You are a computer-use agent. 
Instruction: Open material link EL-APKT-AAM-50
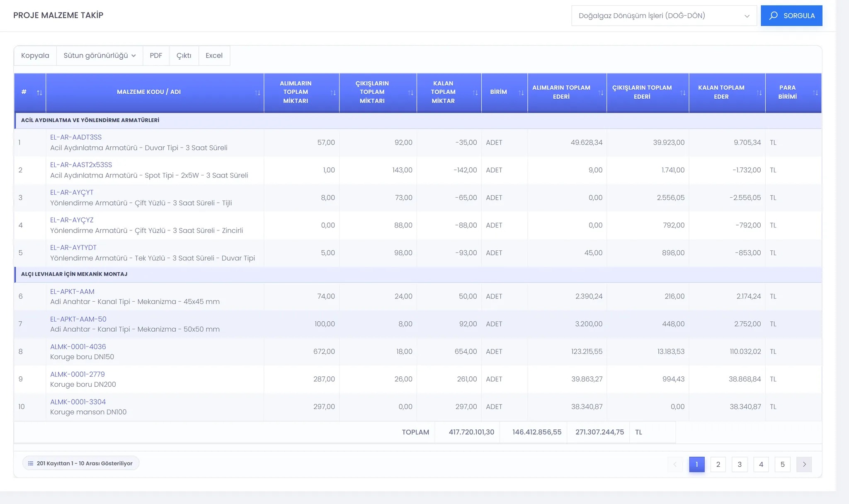pyautogui.click(x=78, y=319)
